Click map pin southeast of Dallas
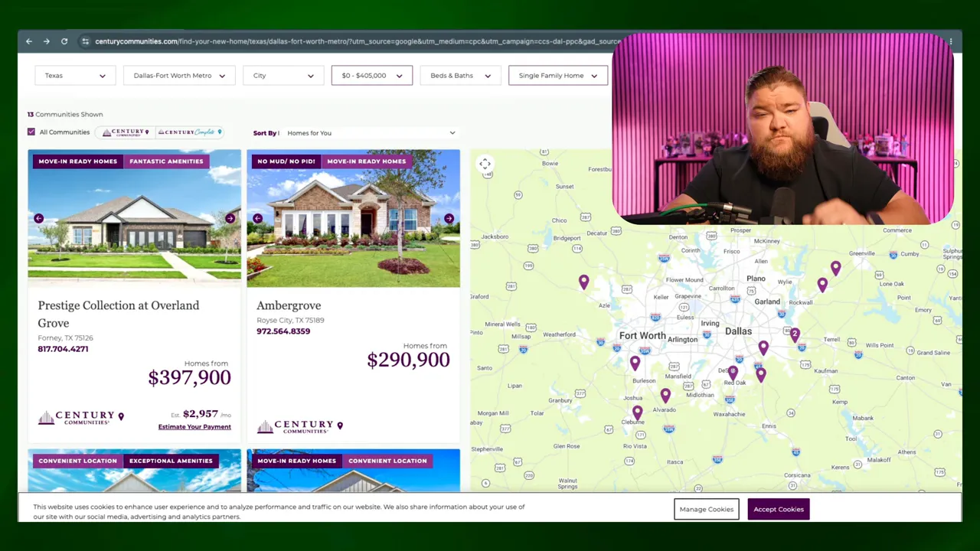The width and height of the screenshot is (980, 551). [x=763, y=348]
